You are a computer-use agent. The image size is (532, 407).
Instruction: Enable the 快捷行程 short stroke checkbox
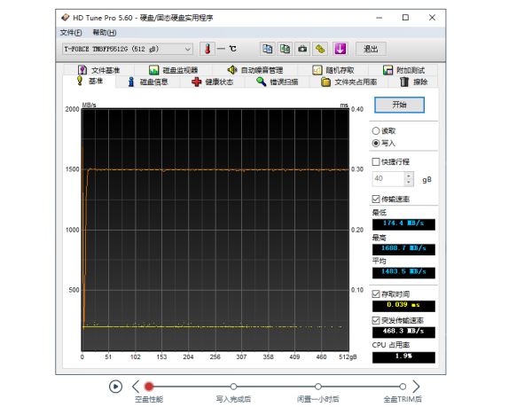pos(376,161)
